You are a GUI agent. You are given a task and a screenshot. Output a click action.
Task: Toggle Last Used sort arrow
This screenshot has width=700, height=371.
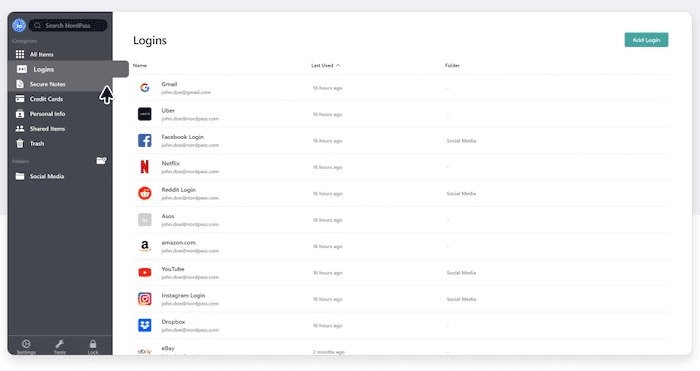[x=338, y=65]
